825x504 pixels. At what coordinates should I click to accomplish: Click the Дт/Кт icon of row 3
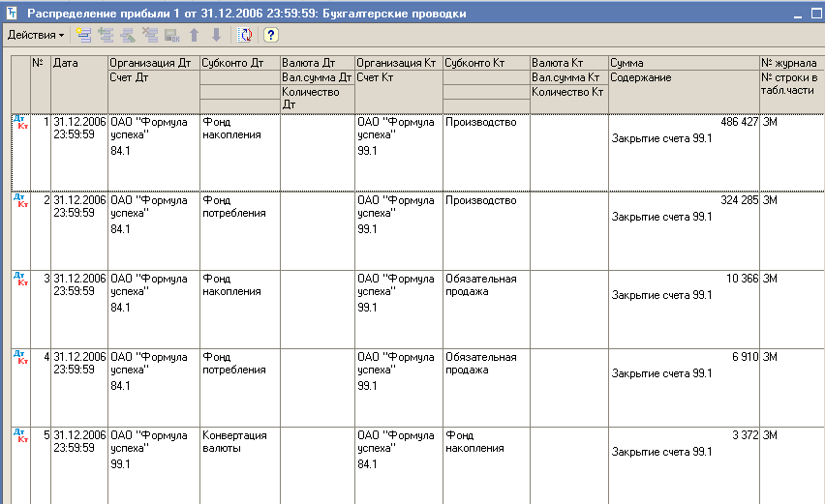20,278
